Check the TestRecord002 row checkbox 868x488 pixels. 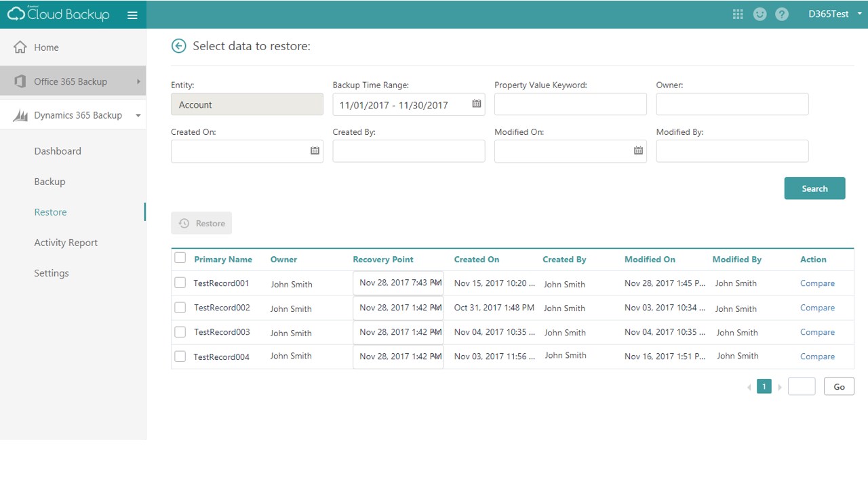pos(180,307)
